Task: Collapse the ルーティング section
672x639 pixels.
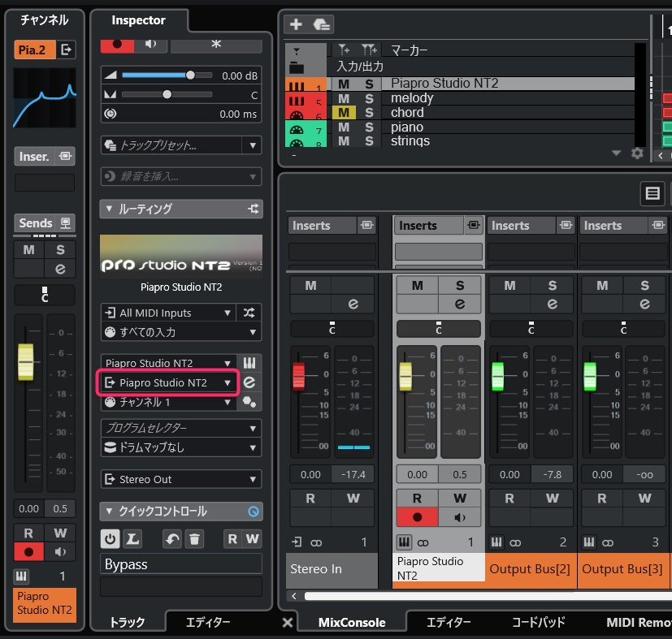Action: pos(109,209)
